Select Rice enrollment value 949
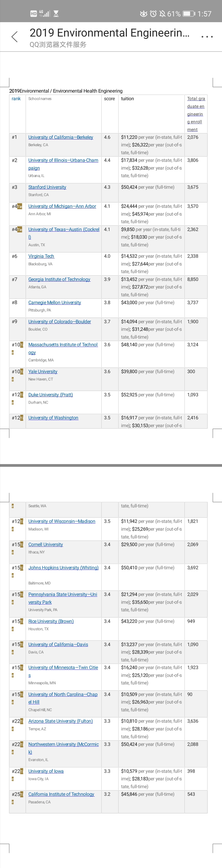The image size is (222, 868). 191,621
